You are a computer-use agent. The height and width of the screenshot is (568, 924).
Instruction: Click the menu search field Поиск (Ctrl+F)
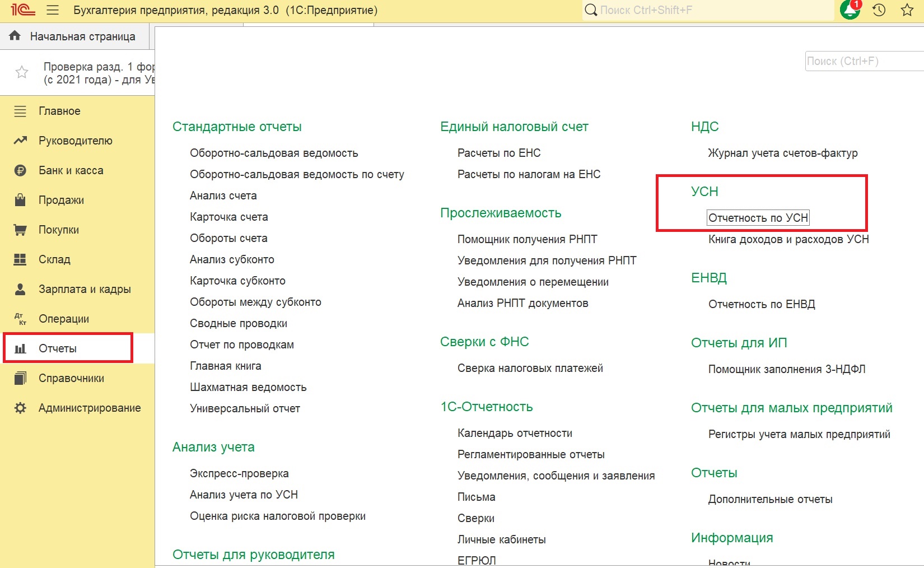(x=865, y=61)
